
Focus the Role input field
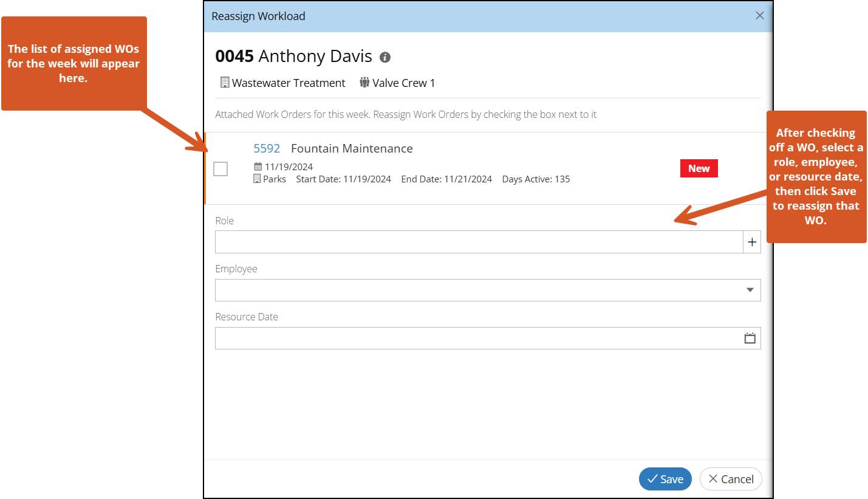pyautogui.click(x=479, y=242)
